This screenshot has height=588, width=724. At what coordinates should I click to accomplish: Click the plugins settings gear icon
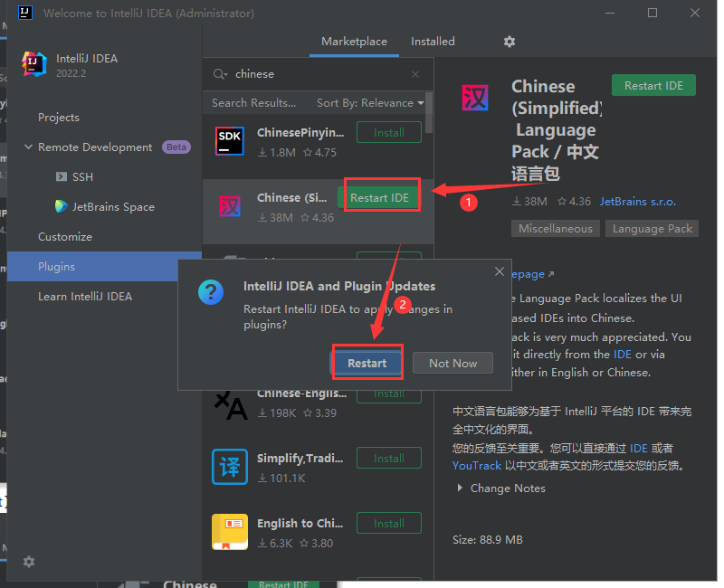510,42
